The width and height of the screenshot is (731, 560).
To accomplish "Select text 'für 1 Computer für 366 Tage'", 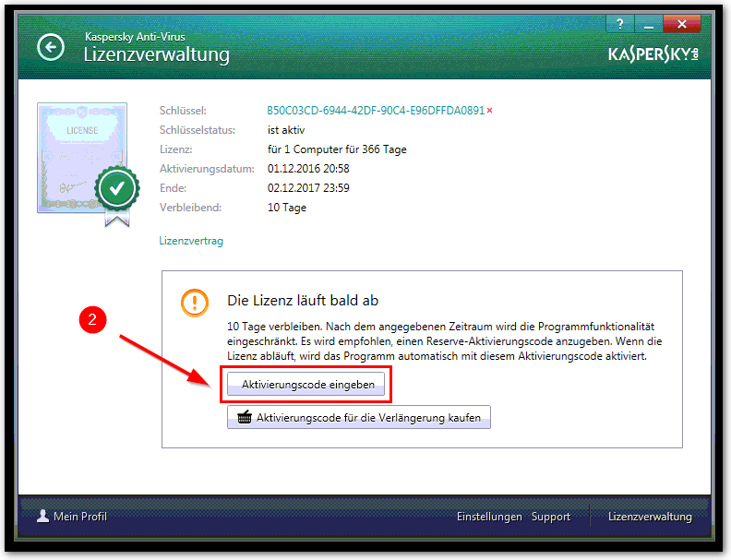I will click(337, 149).
